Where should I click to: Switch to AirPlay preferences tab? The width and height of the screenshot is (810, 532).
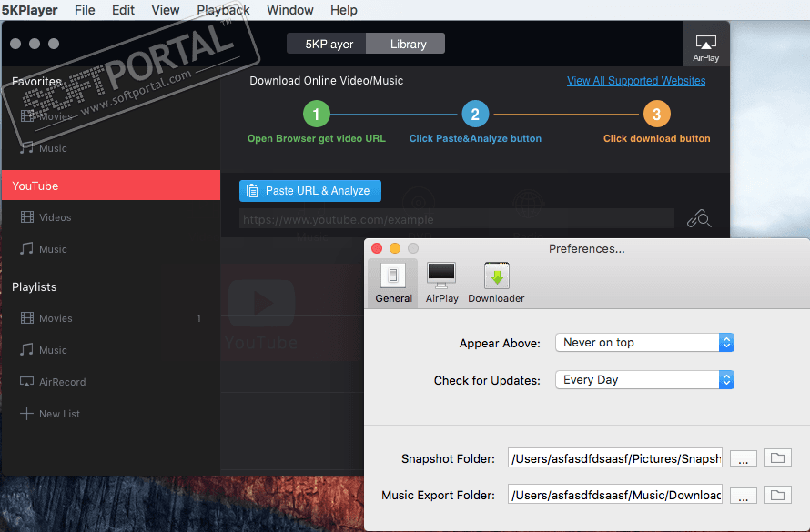tap(441, 284)
